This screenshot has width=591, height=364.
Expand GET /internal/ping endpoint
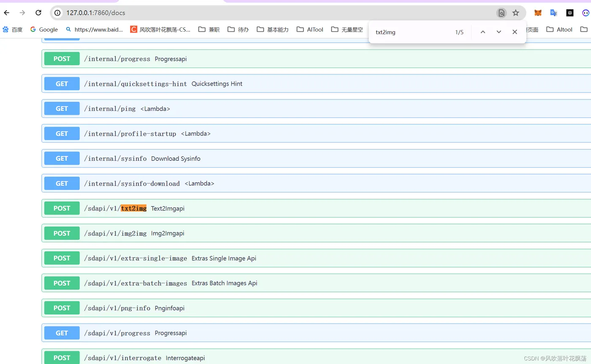pyautogui.click(x=316, y=108)
